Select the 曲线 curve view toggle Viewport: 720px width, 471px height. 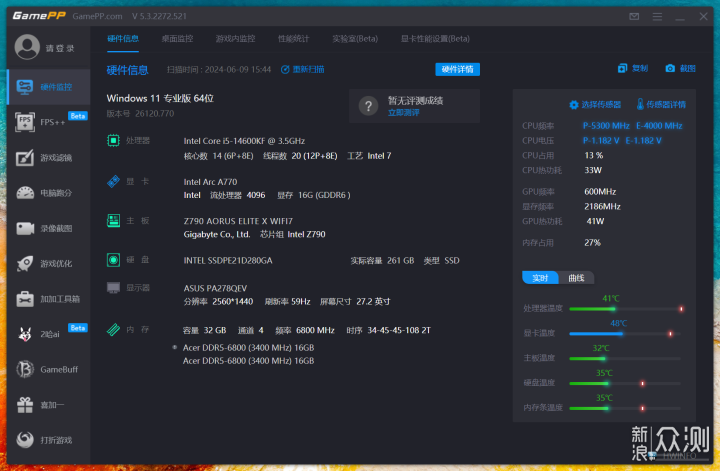point(576,278)
